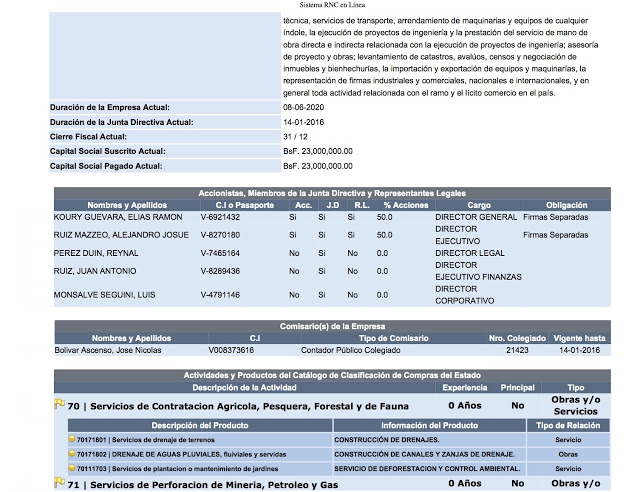The image size is (640, 492).
Task: Click the Comisario(s) de la Empresa section title
Action: pyautogui.click(x=332, y=327)
